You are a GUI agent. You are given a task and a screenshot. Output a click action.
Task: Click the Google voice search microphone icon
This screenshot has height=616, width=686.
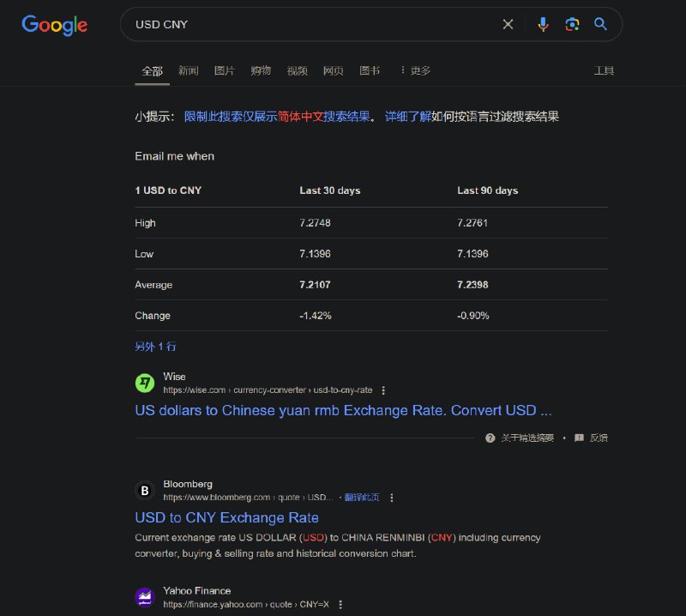tap(543, 24)
